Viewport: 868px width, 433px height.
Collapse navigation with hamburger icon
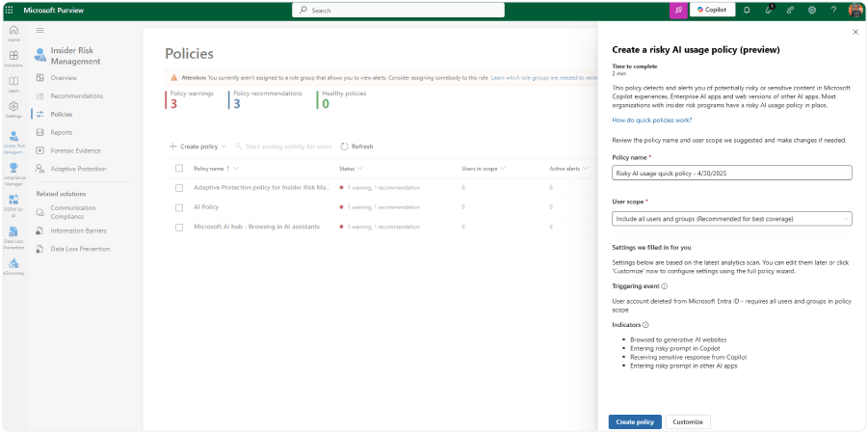coord(39,31)
